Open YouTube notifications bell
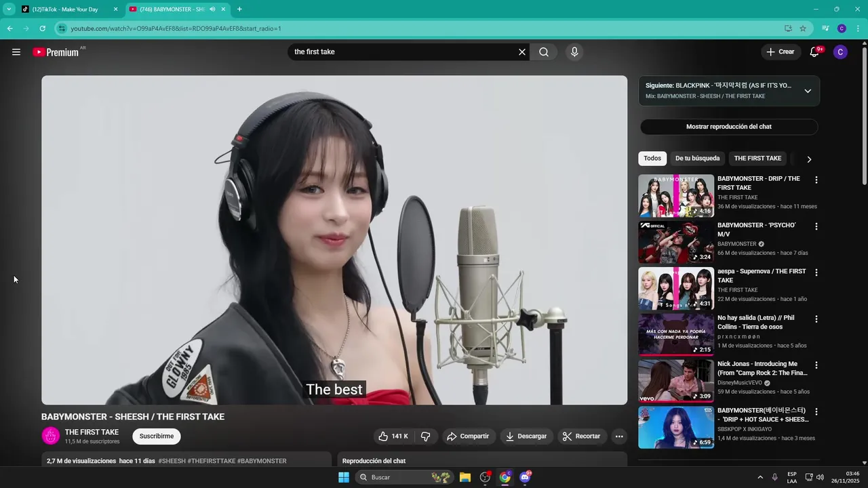This screenshot has width=868, height=488. coord(814,52)
